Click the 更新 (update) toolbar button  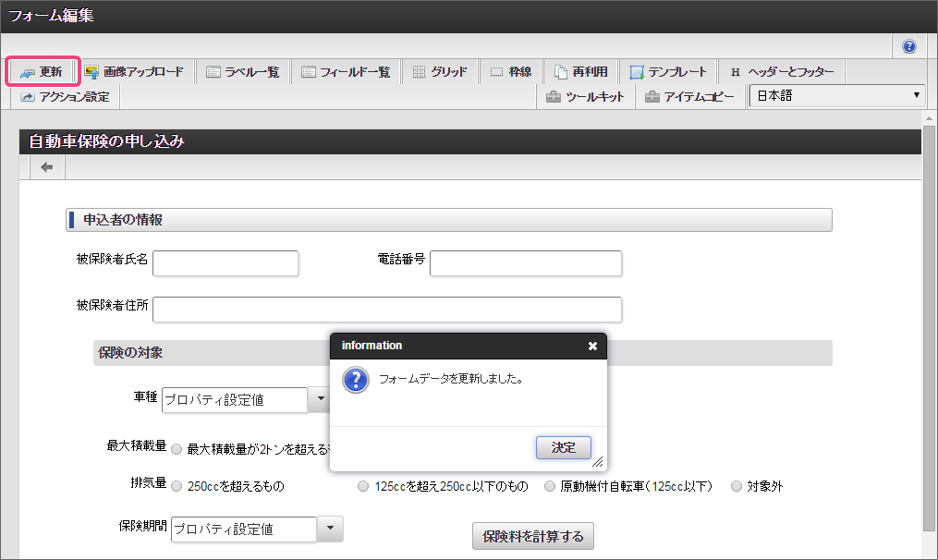[42, 72]
